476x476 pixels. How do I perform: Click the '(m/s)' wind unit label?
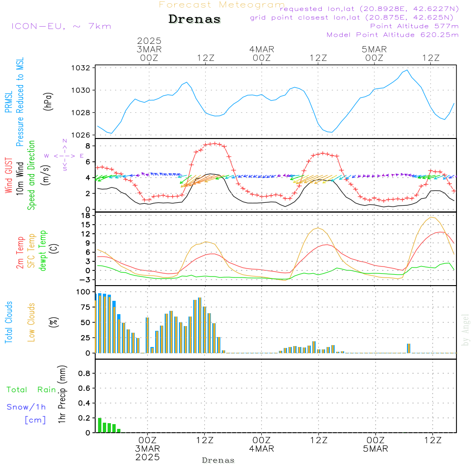pyautogui.click(x=46, y=176)
